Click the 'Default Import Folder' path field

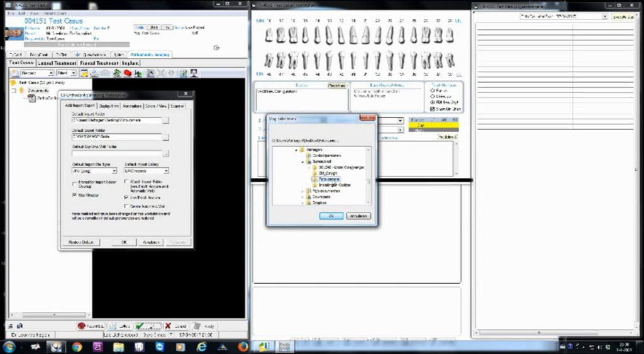[x=116, y=120]
